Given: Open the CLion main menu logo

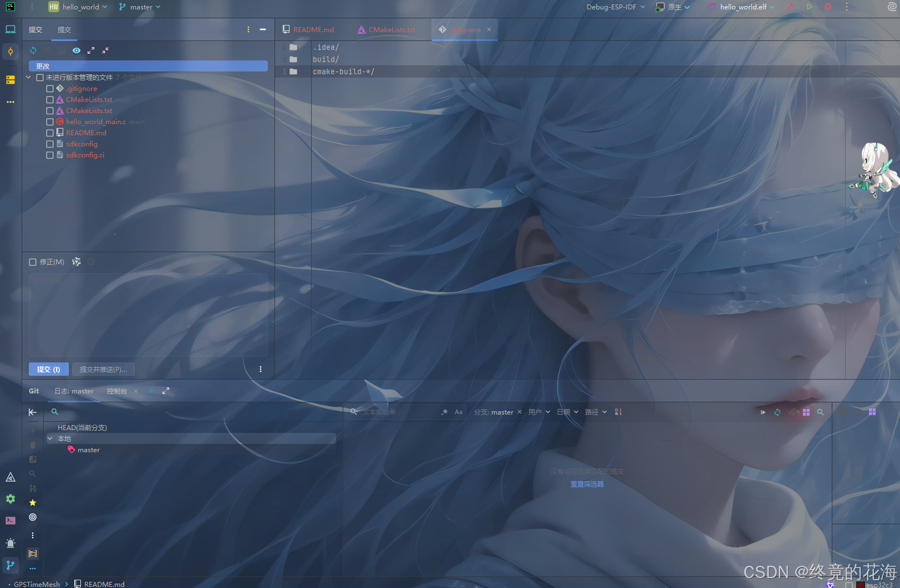Looking at the screenshot, I should (11, 7).
